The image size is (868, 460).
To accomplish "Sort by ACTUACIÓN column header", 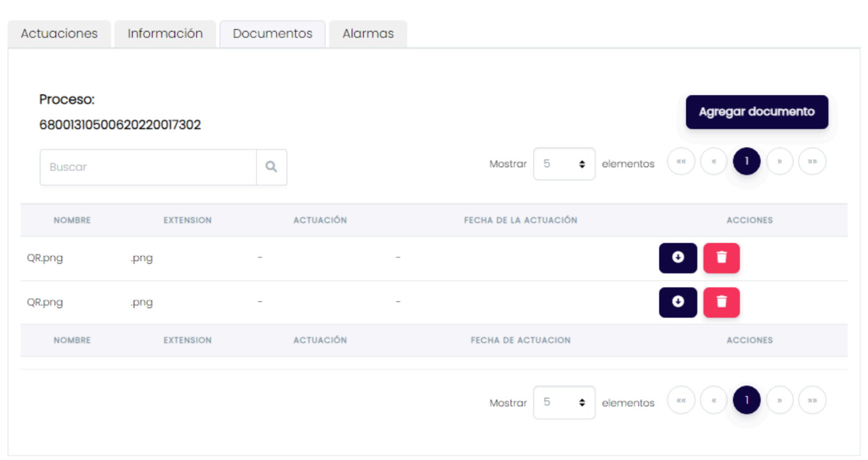I will [x=320, y=220].
